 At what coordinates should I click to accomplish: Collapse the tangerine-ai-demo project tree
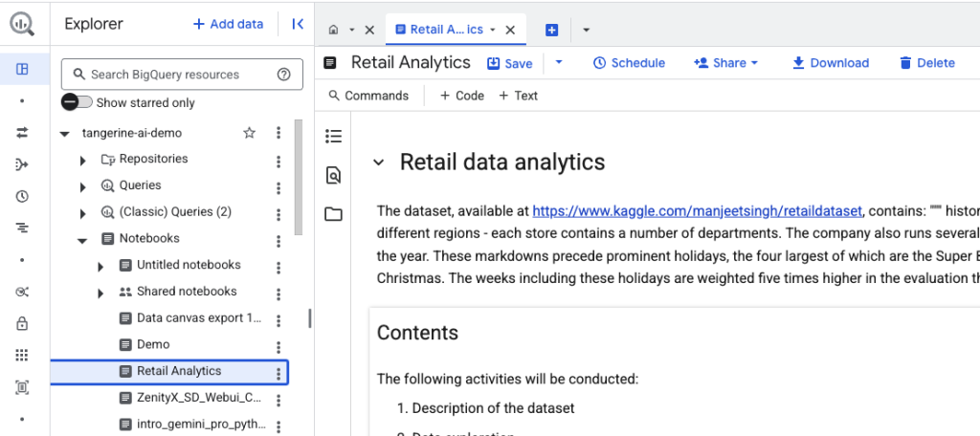tap(64, 134)
